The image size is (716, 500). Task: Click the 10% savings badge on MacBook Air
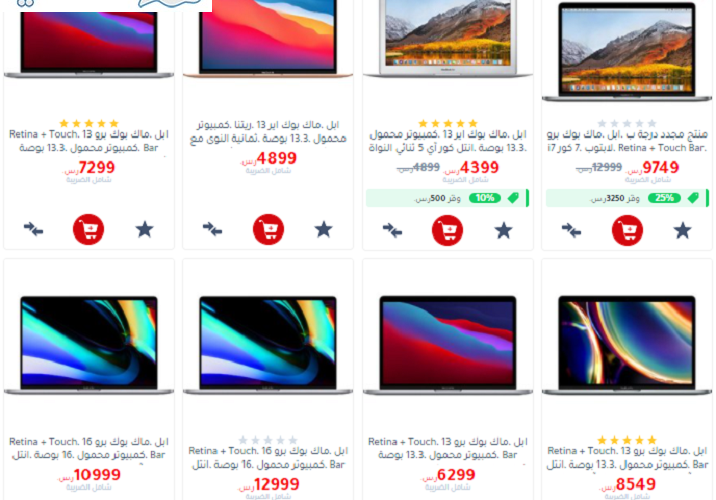pos(485,198)
